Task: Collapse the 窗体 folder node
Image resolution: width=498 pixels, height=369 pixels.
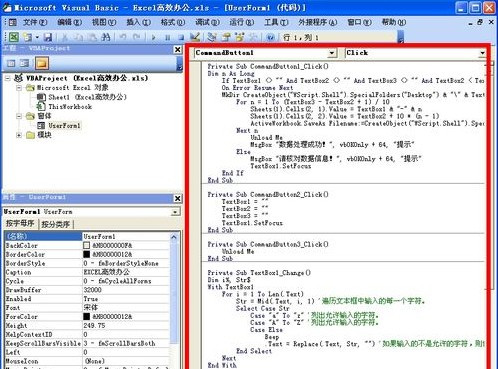Action: click(19, 116)
